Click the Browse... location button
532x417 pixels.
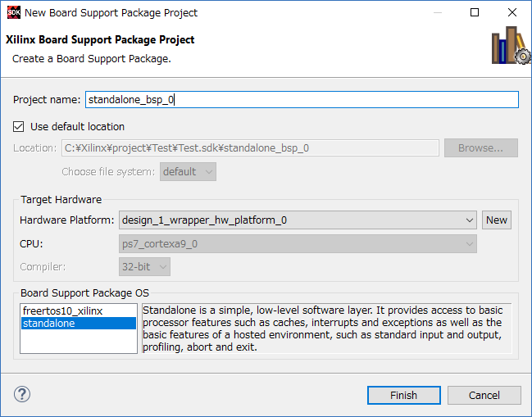coord(481,147)
